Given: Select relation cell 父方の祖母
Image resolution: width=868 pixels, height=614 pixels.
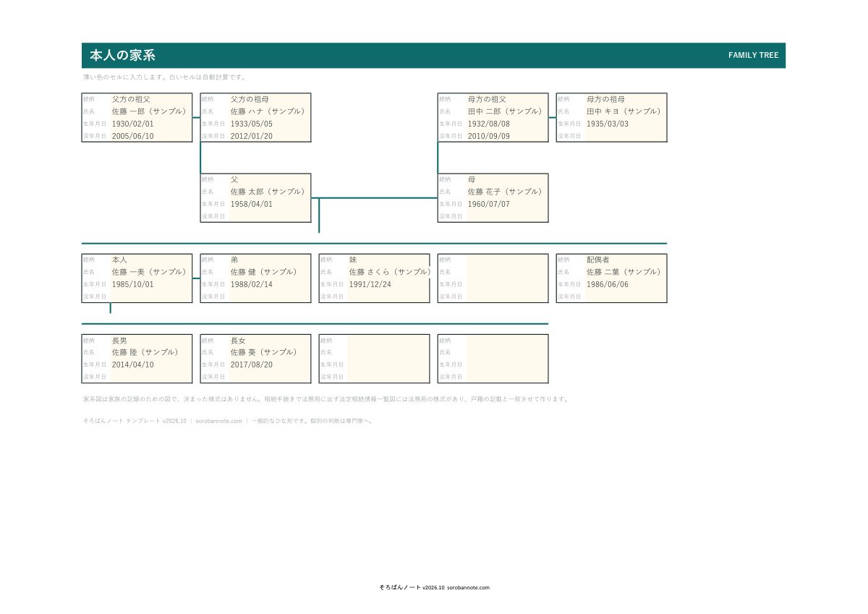Looking at the screenshot, I should click(x=270, y=99).
